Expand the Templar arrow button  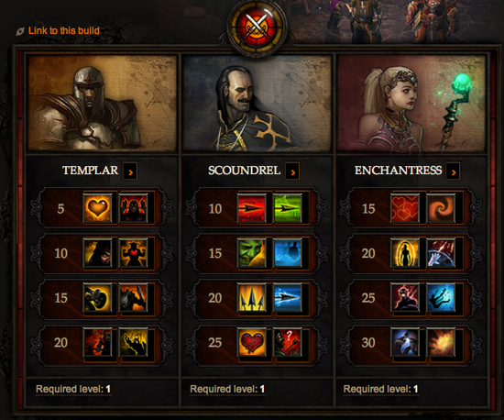(130, 171)
